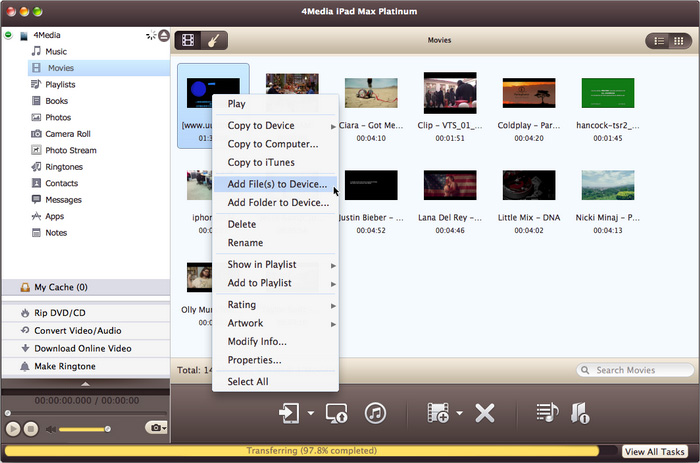Screen dimensions: 700x463
Task: Expand the player panel with the up arrow
Action: coord(85,383)
